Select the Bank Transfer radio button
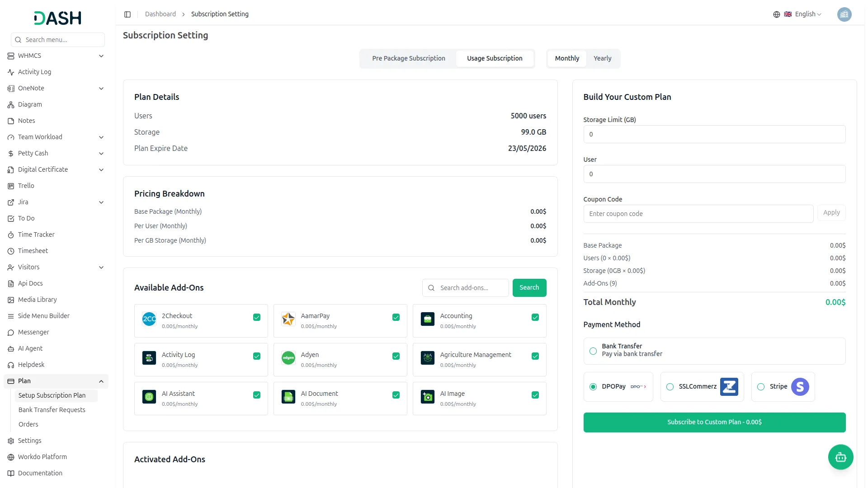868x488 pixels. [593, 351]
